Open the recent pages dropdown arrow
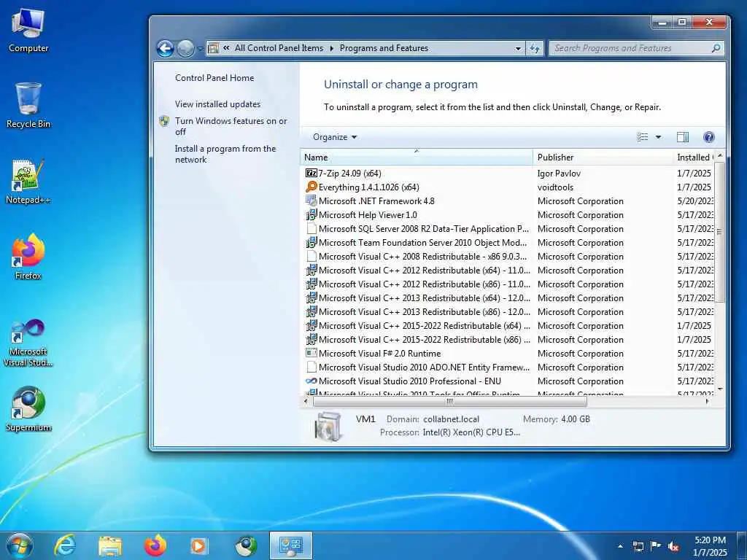Screen dimensions: 747x560 pyautogui.click(x=200, y=49)
